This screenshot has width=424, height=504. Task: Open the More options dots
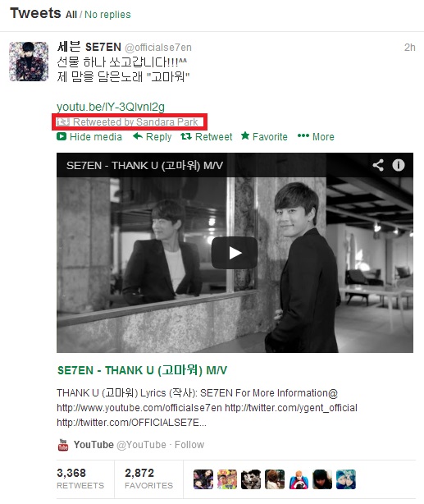pyautogui.click(x=316, y=137)
